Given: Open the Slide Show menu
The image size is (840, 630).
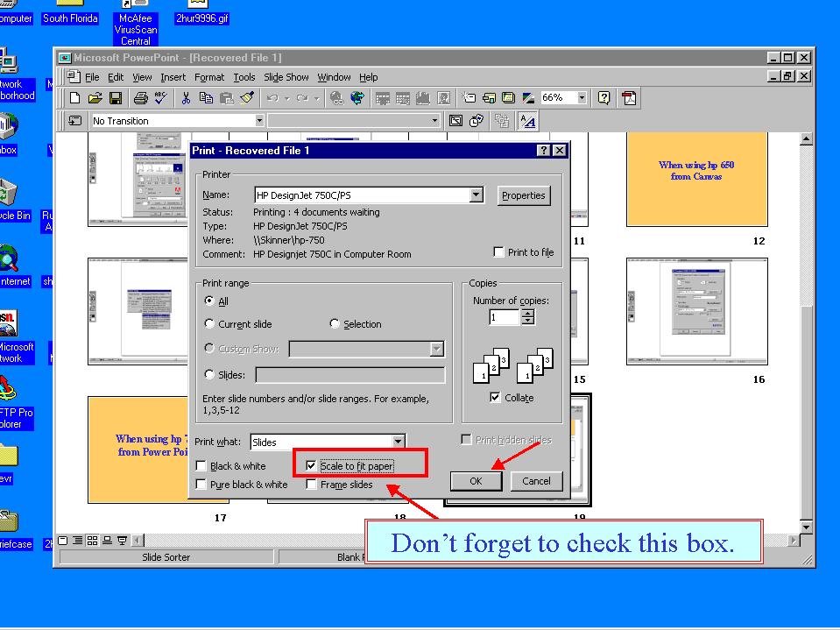Looking at the screenshot, I should click(286, 77).
